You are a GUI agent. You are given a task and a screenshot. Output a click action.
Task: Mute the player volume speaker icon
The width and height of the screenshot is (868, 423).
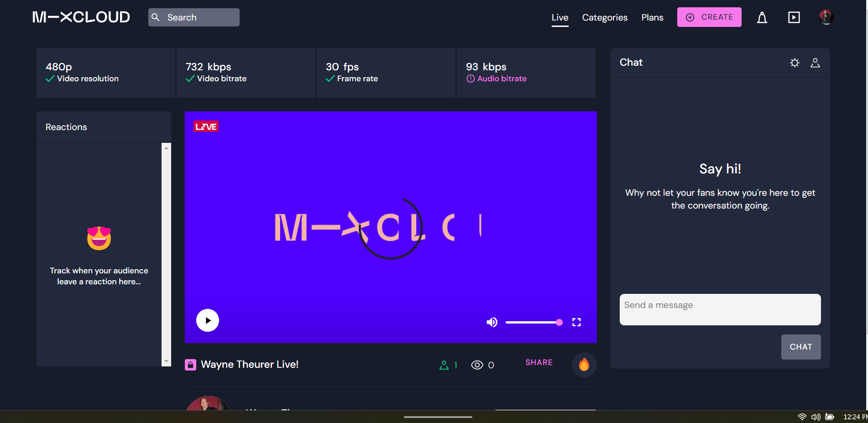point(492,322)
